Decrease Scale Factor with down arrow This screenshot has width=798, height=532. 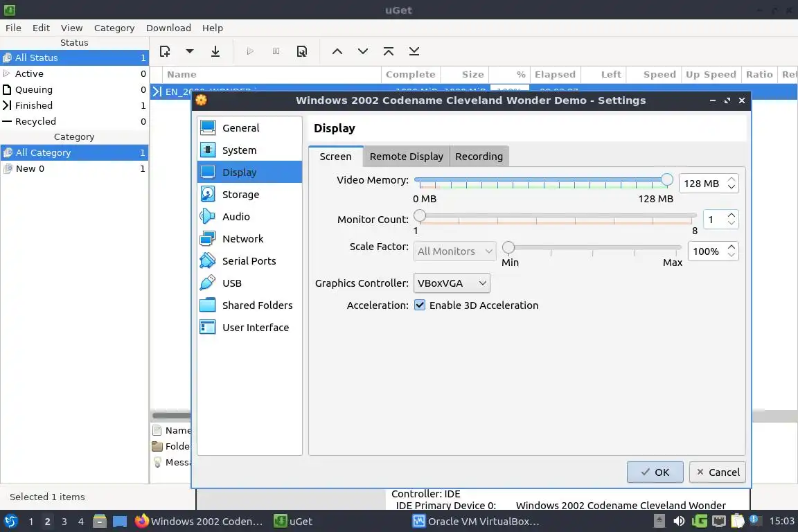[731, 255]
